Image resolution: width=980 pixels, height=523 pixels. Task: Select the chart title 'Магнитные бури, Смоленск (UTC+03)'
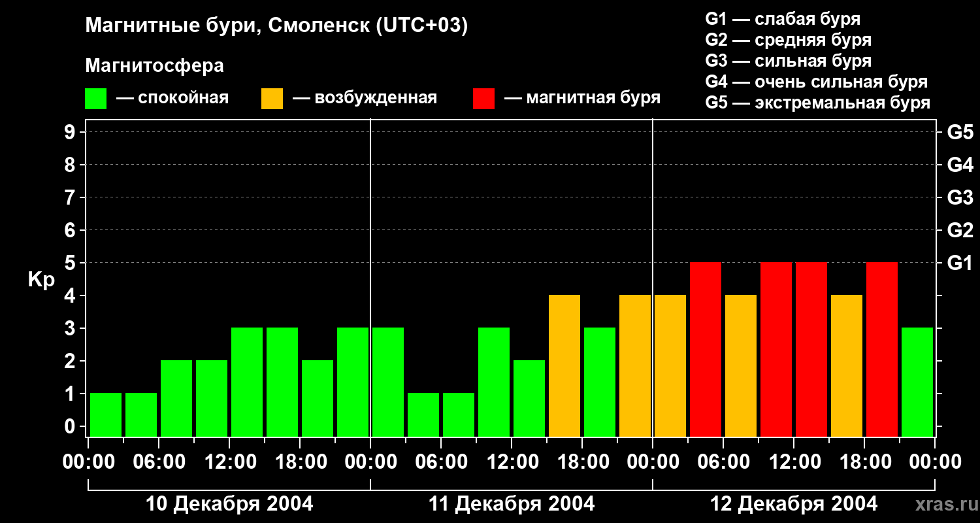tap(277, 27)
